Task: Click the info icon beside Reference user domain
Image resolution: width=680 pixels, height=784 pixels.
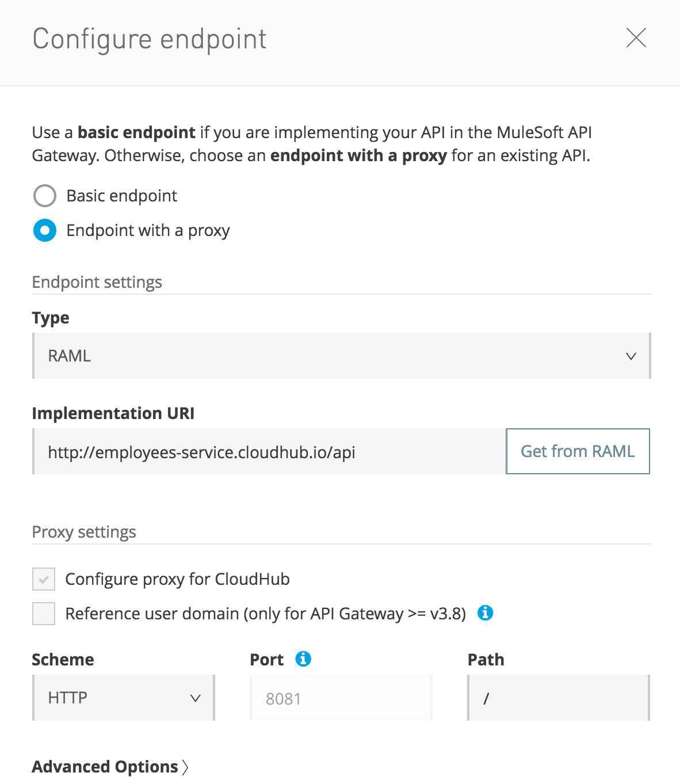Action: (485, 613)
